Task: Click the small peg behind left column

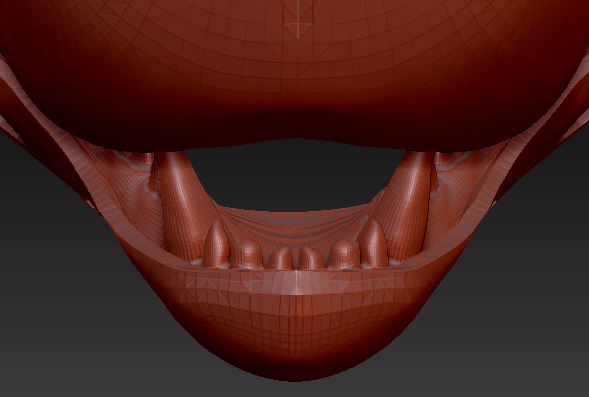Action: pos(153,176)
